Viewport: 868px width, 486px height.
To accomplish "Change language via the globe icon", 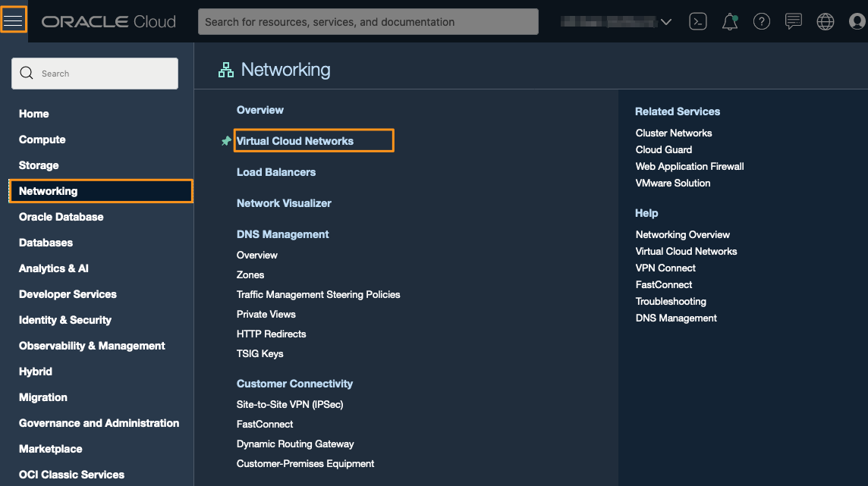I will [x=825, y=21].
